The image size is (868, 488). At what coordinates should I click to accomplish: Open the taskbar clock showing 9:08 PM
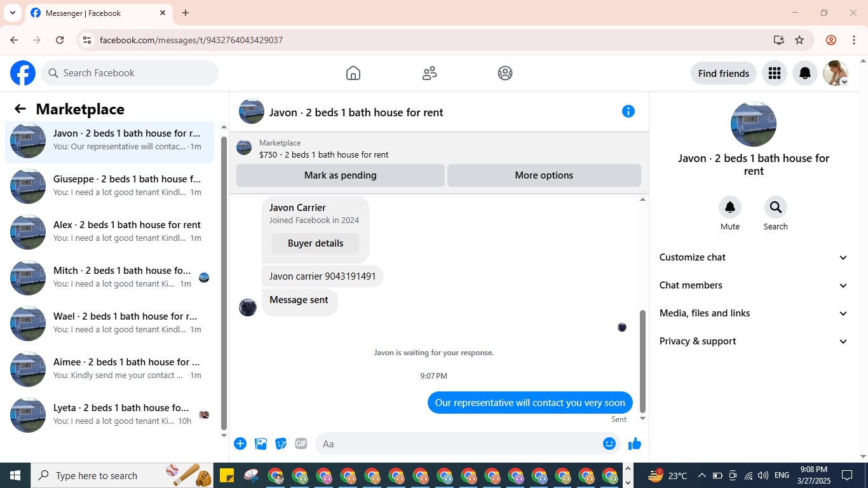(814, 475)
